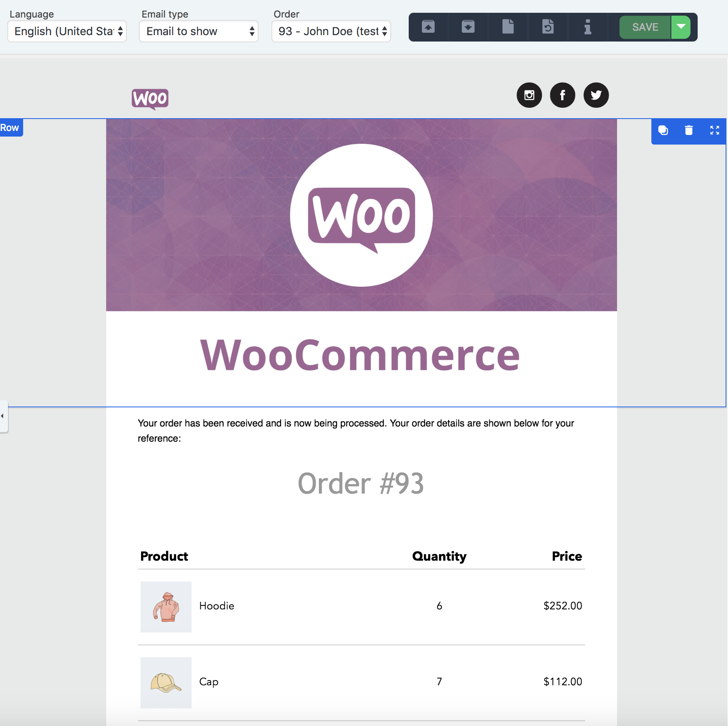Click the Cap product name
Viewport: 728px width, 726px height.
(209, 682)
